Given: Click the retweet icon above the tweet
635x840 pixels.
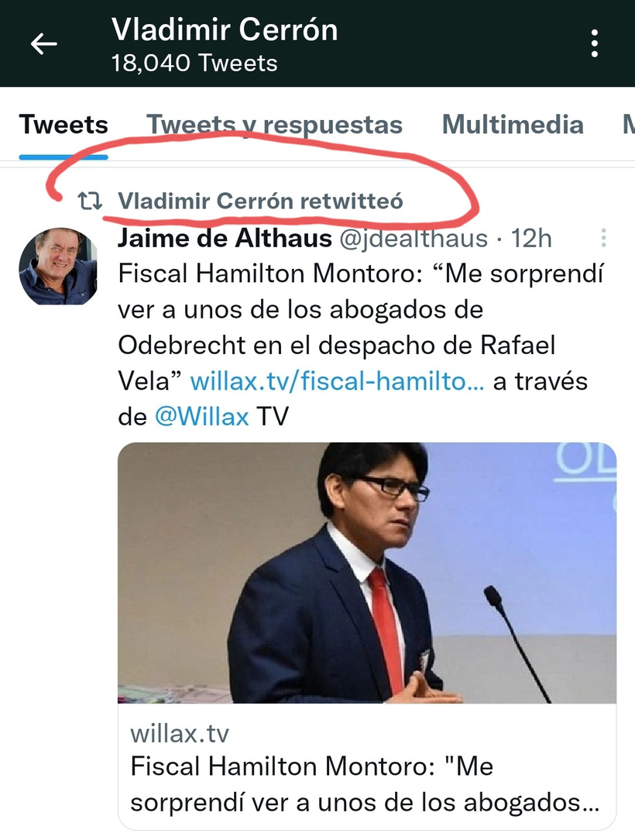Looking at the screenshot, I should click(90, 201).
